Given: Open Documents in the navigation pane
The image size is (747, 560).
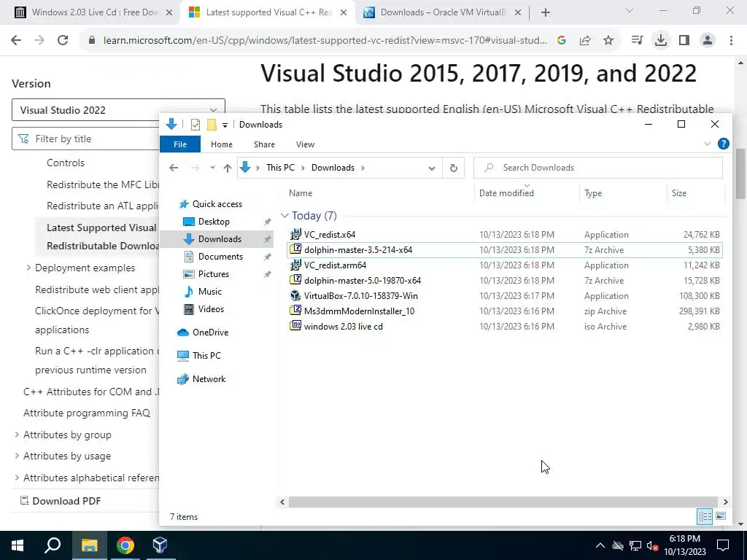Looking at the screenshot, I should click(220, 256).
